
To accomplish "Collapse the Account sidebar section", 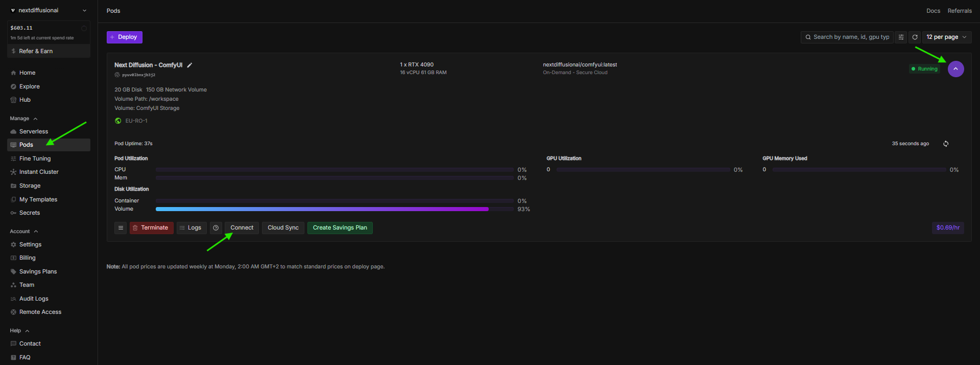I will 24,232.
